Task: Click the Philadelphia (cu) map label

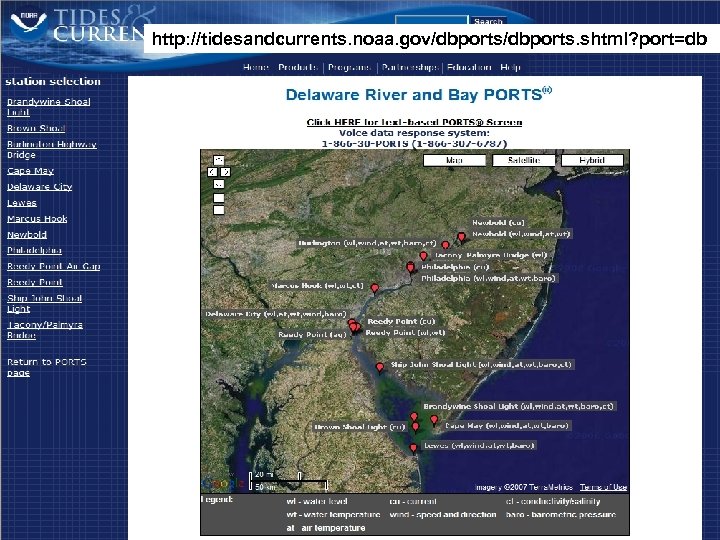Action: (x=455, y=267)
